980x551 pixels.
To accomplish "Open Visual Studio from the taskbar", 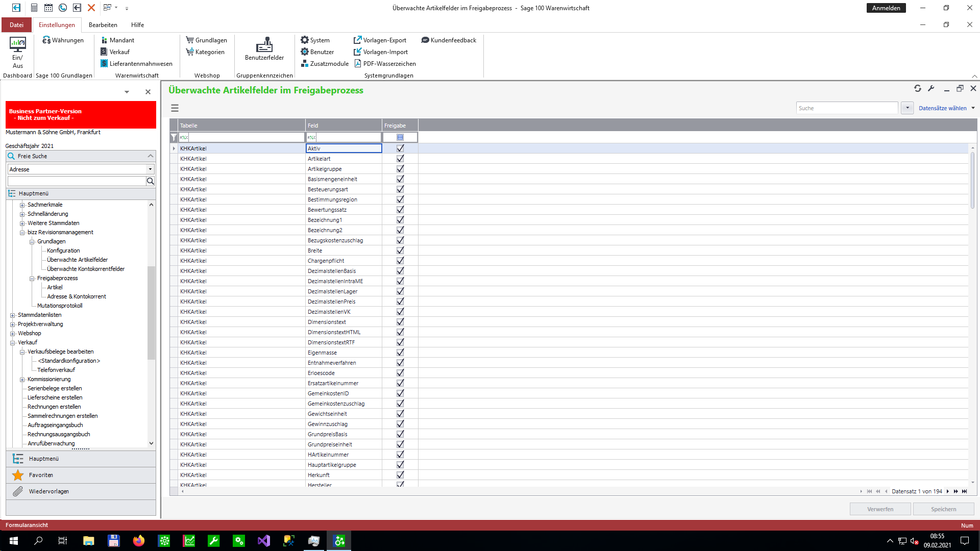I will [264, 541].
